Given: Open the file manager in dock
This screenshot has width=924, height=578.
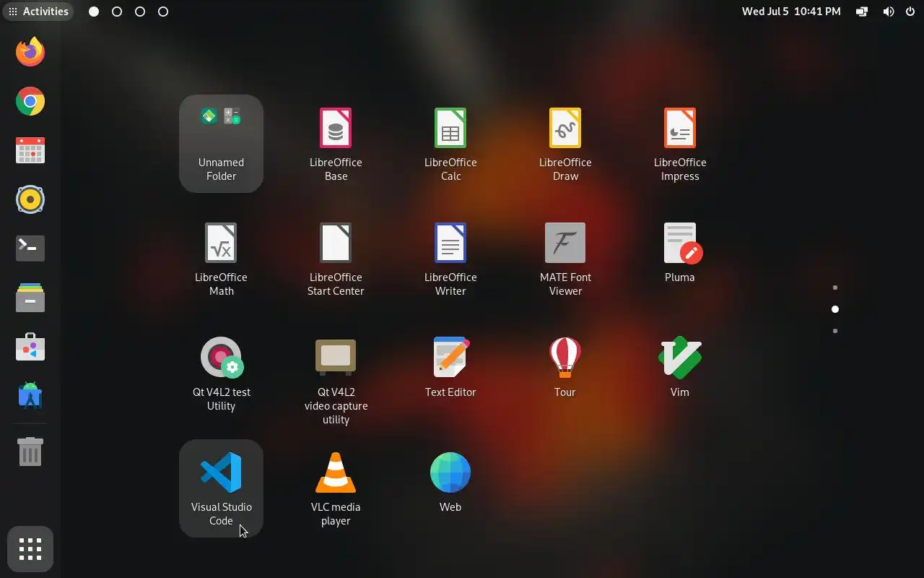Looking at the screenshot, I should coord(30,298).
